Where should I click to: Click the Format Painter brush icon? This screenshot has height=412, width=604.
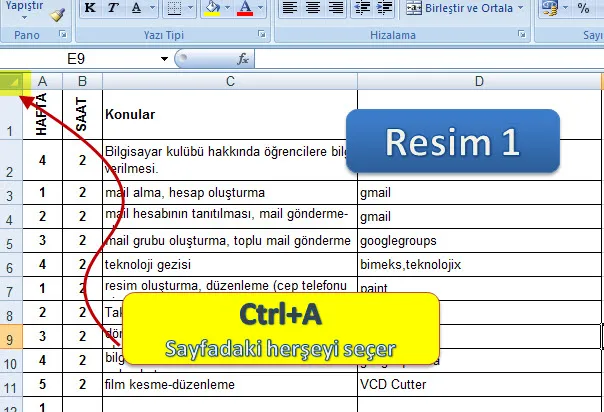(x=57, y=13)
